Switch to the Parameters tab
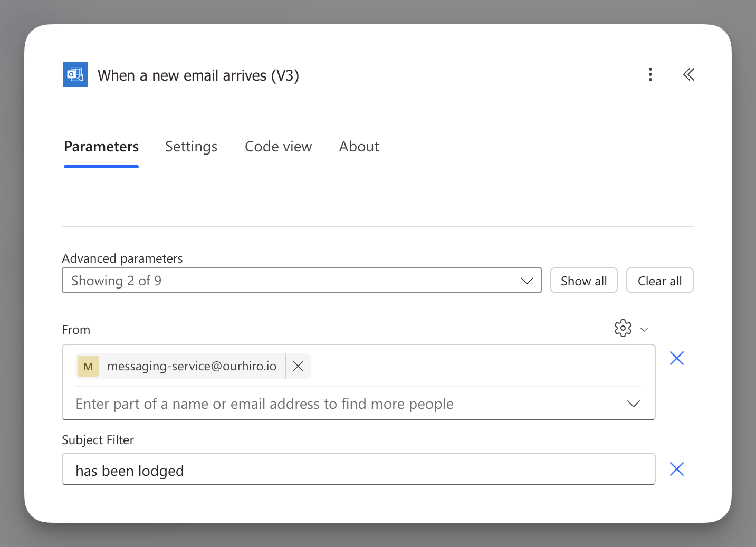 coord(101,147)
